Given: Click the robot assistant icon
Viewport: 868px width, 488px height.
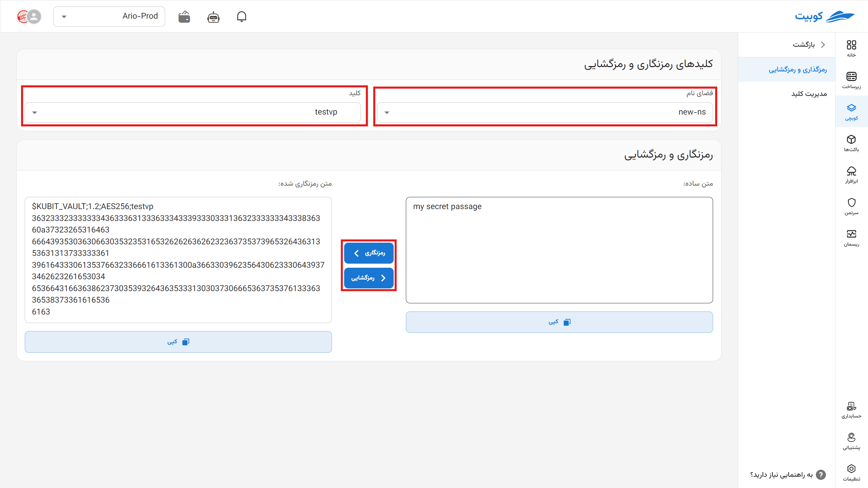Looking at the screenshot, I should (x=213, y=17).
